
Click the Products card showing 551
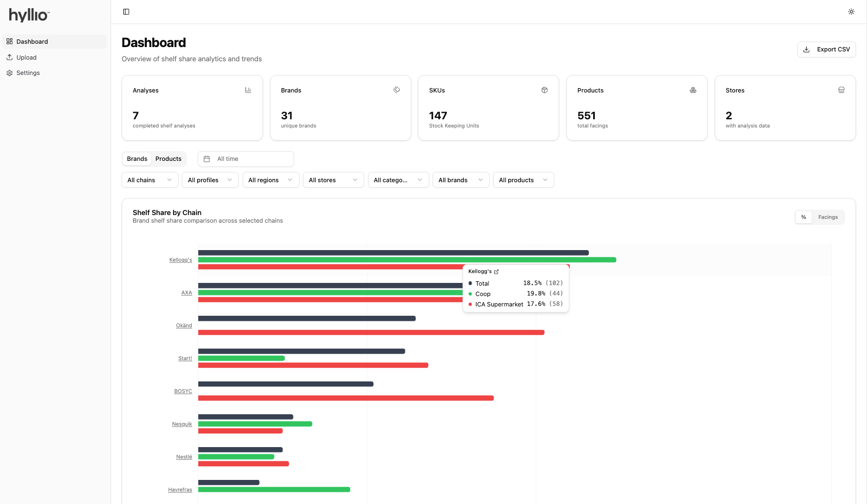(637, 108)
